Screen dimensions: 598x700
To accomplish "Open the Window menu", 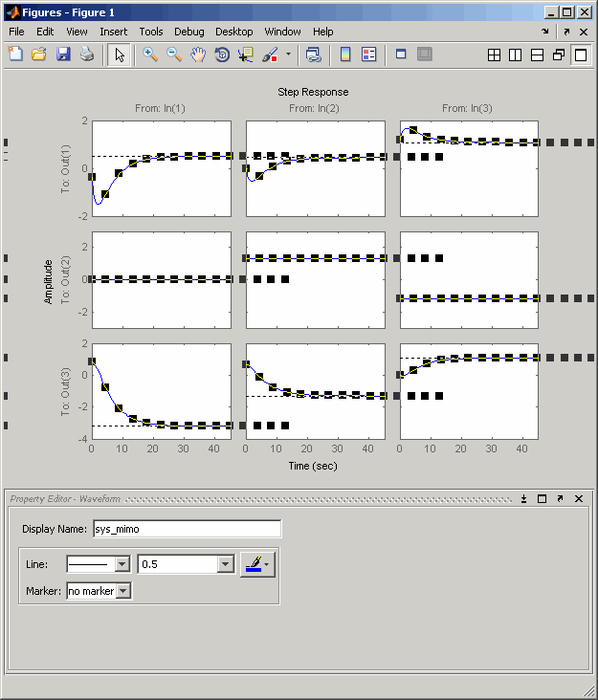I will 282,32.
